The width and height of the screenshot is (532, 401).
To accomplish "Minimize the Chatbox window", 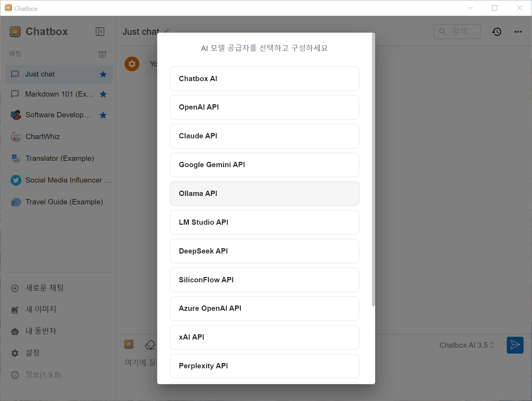I will click(x=471, y=8).
